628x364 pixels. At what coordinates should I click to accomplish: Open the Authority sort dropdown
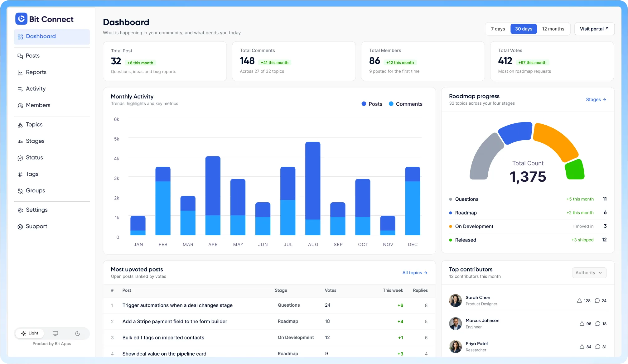(x=589, y=273)
